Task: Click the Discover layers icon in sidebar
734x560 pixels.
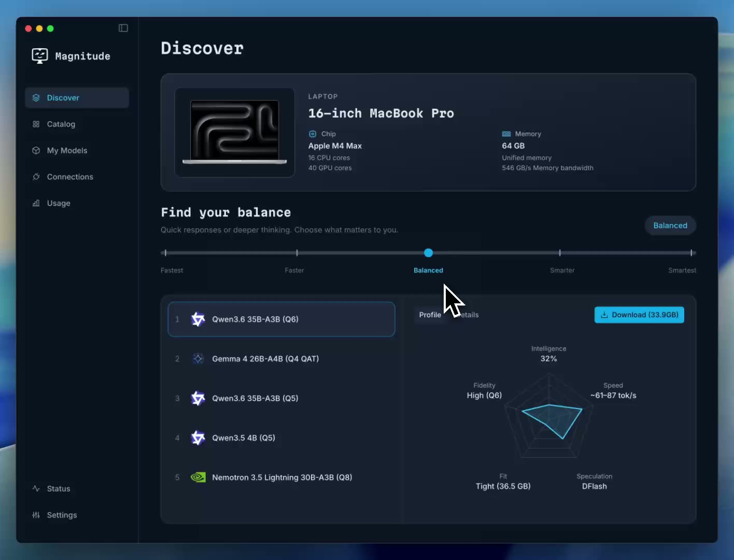Action: point(36,97)
